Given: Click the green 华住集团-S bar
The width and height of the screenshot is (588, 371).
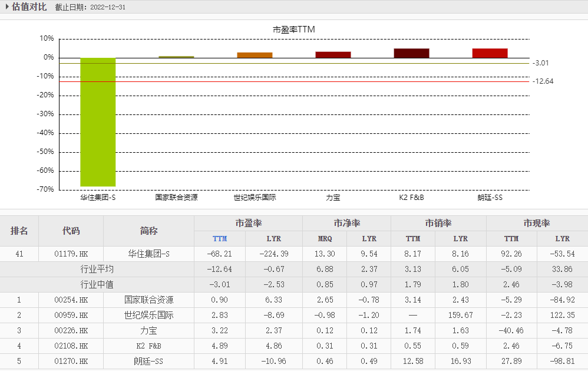Looking at the screenshot, I should 98,122.
